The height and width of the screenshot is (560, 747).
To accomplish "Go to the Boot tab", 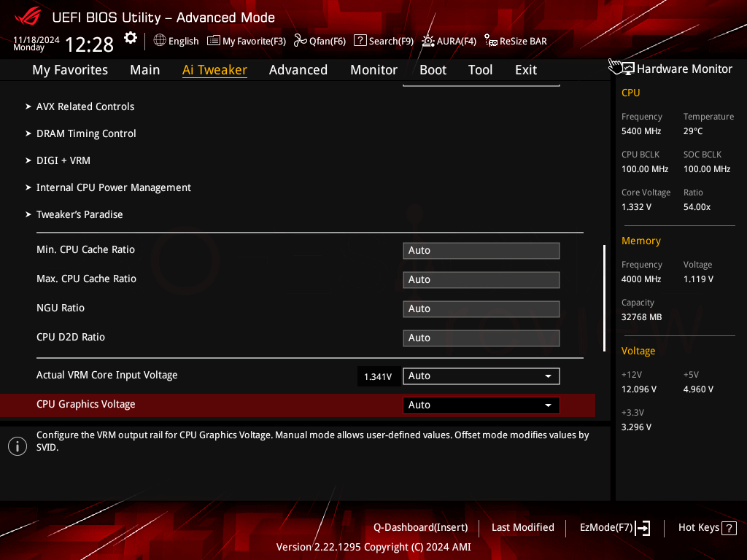I will 433,70.
